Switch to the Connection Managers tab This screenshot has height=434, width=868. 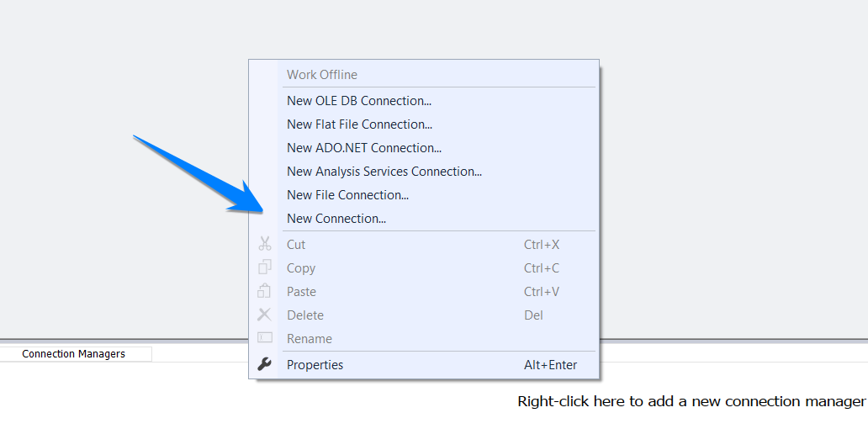(74, 354)
